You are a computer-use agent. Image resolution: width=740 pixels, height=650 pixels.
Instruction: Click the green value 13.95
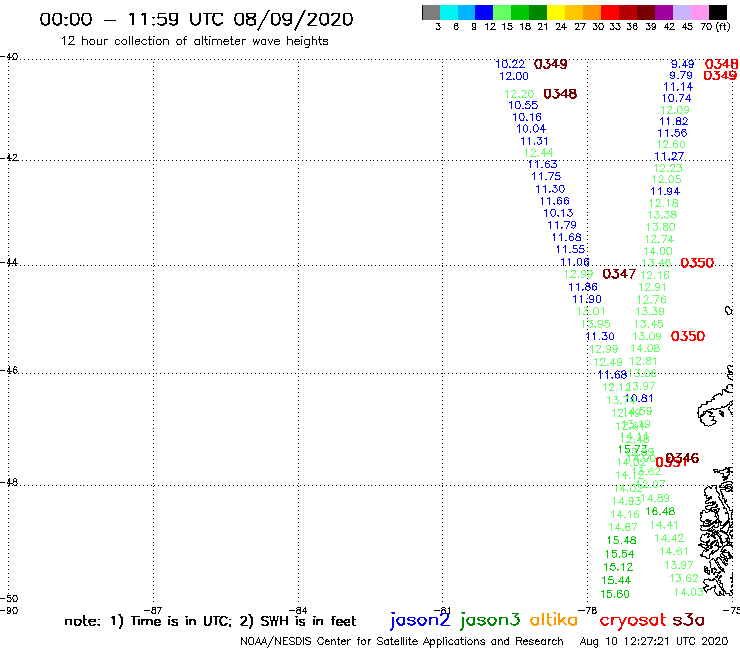[x=595, y=324]
